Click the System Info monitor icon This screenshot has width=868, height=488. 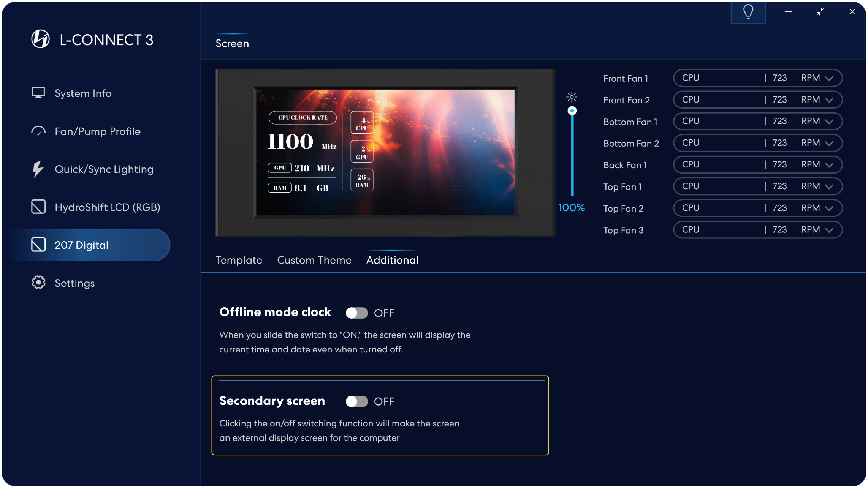click(x=38, y=93)
